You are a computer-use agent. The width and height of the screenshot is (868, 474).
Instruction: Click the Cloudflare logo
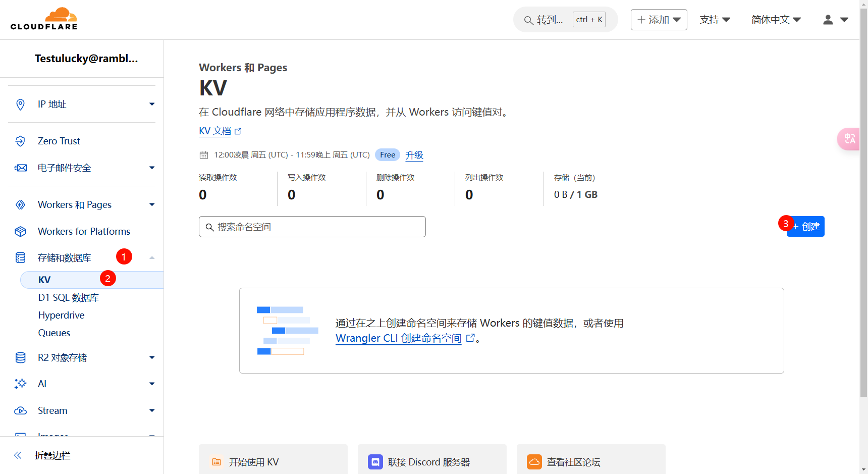tap(44, 19)
